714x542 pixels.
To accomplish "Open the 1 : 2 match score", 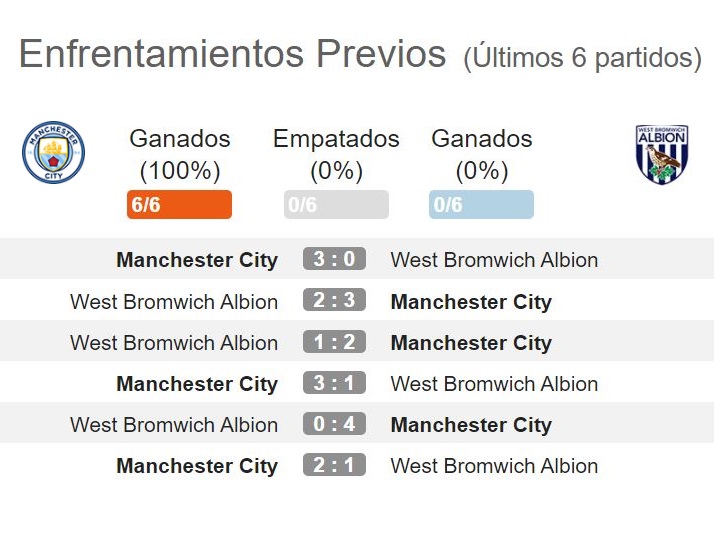I will [334, 342].
